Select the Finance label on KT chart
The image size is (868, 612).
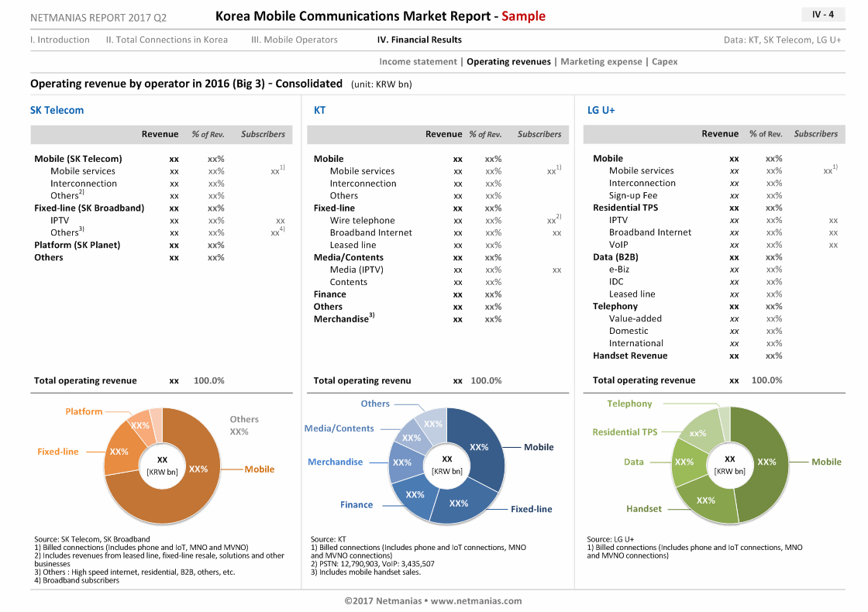(356, 504)
